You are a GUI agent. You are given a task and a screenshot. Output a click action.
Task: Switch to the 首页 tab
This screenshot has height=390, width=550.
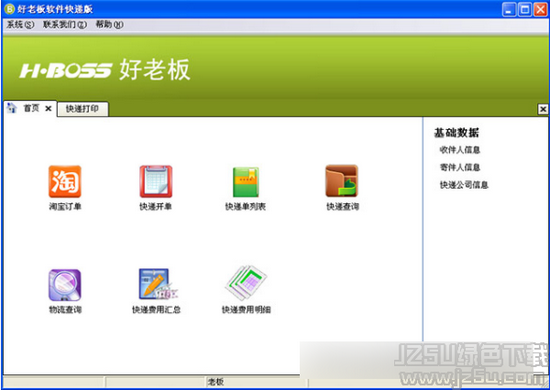(x=31, y=108)
